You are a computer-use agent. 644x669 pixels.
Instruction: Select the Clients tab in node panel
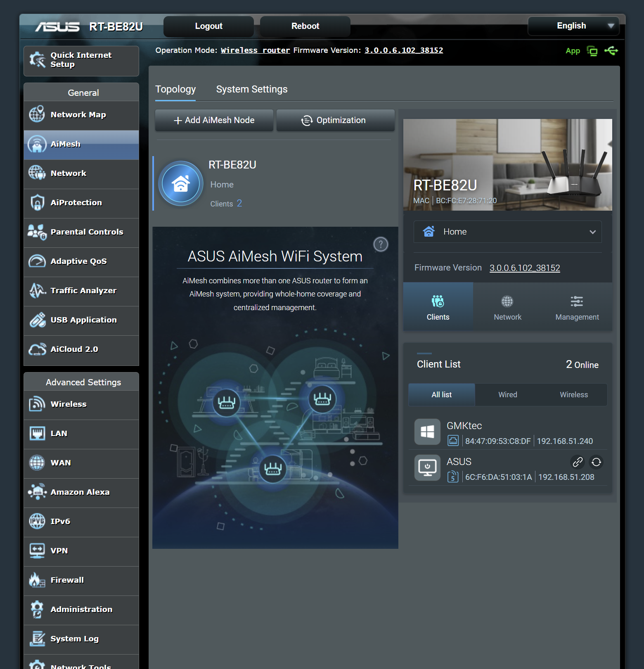click(x=438, y=306)
